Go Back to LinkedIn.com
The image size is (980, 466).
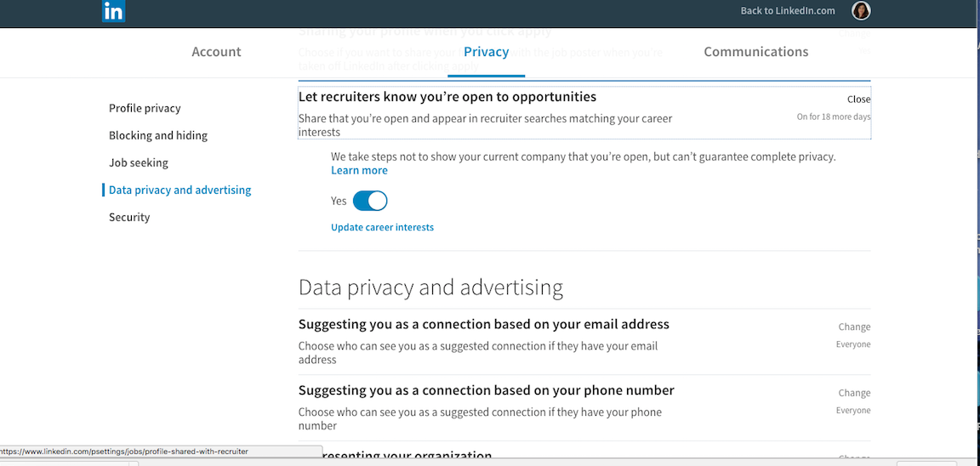788,10
